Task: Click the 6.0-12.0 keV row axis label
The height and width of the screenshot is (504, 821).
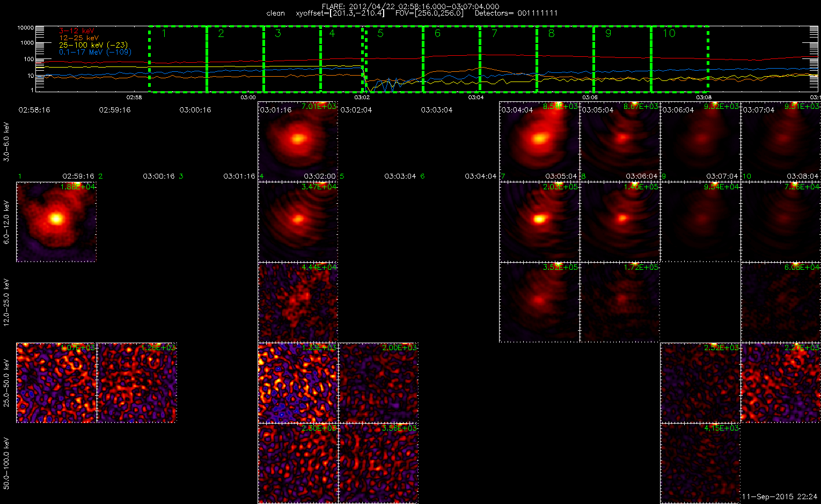Action: click(6, 223)
